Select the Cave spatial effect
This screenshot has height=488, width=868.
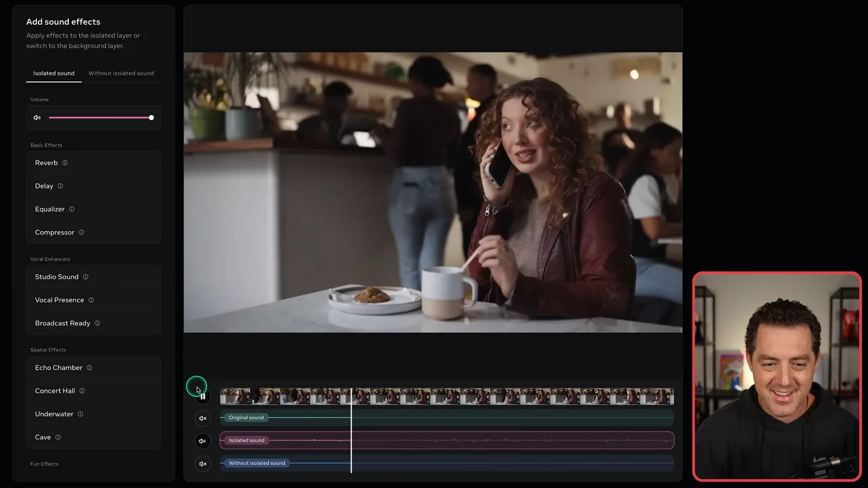[x=93, y=437]
